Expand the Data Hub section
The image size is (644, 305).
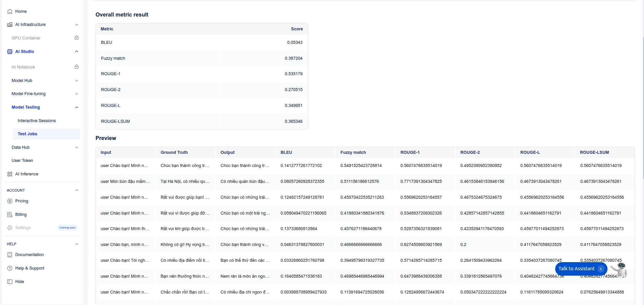77,147
